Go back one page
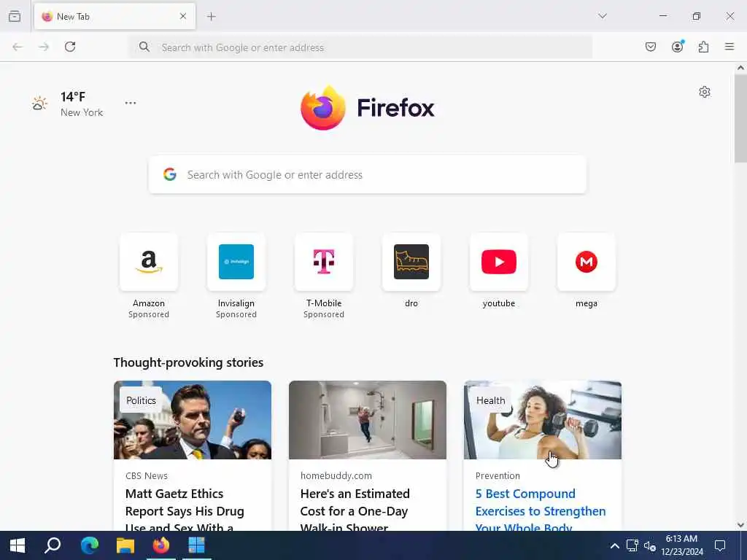 pyautogui.click(x=18, y=47)
